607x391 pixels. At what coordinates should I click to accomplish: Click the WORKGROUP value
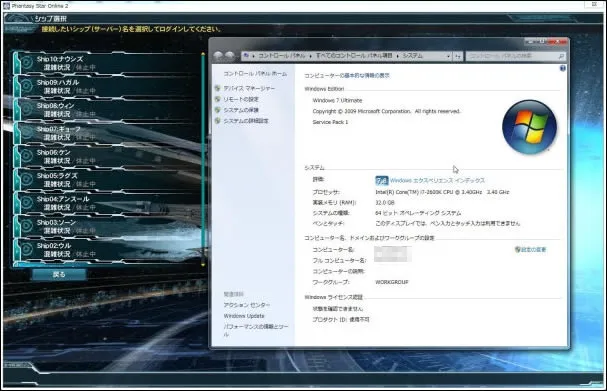[x=392, y=282]
